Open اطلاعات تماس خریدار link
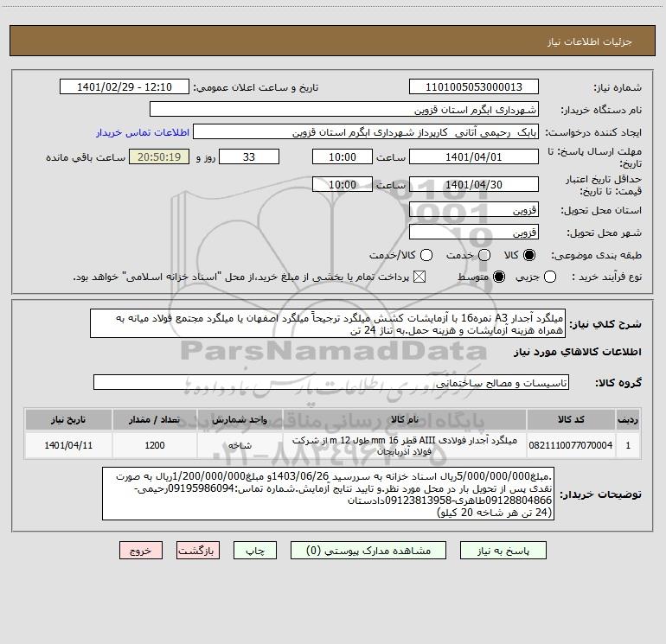 point(143,132)
